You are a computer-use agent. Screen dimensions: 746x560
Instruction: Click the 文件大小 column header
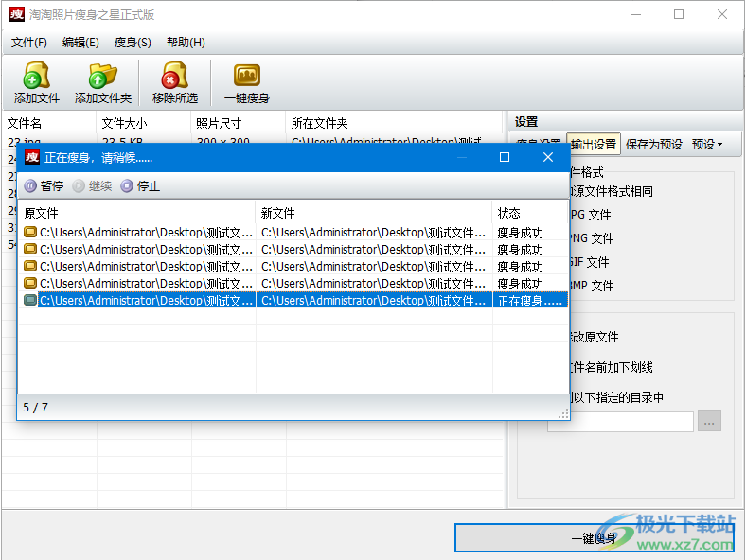pos(144,123)
